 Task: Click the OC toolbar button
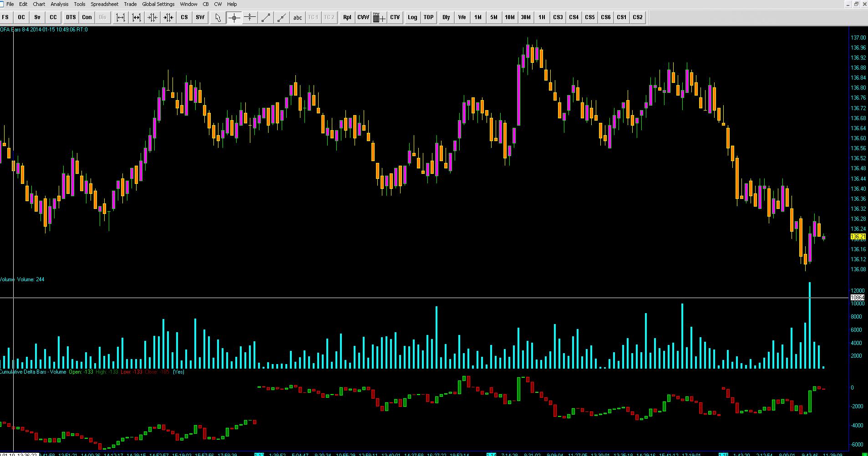tap(21, 17)
